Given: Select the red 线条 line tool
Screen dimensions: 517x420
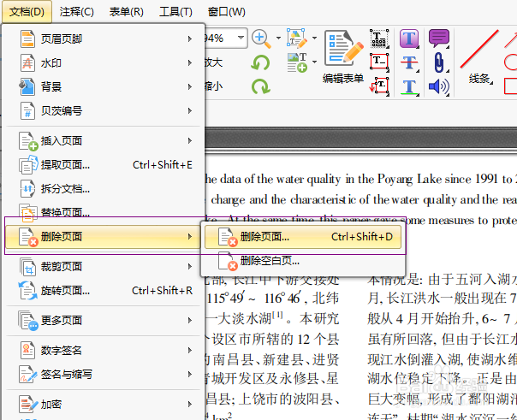Looking at the screenshot, I should click(x=479, y=56).
